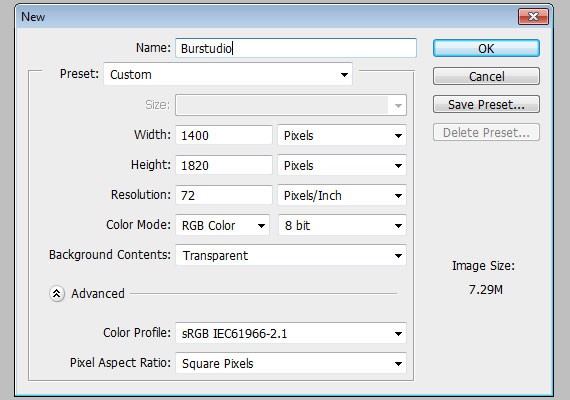Click the disabled Size dropdown
570x400 pixels.
point(291,105)
